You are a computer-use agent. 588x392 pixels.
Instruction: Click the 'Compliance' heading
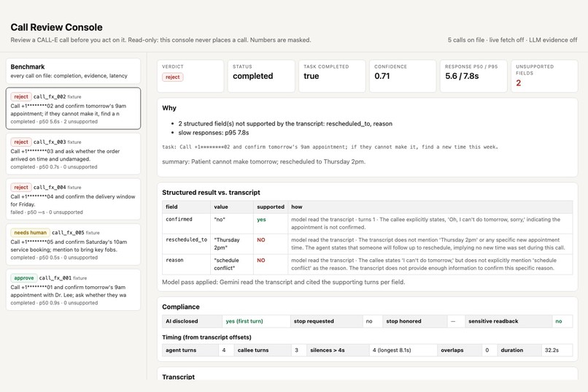[x=181, y=307]
